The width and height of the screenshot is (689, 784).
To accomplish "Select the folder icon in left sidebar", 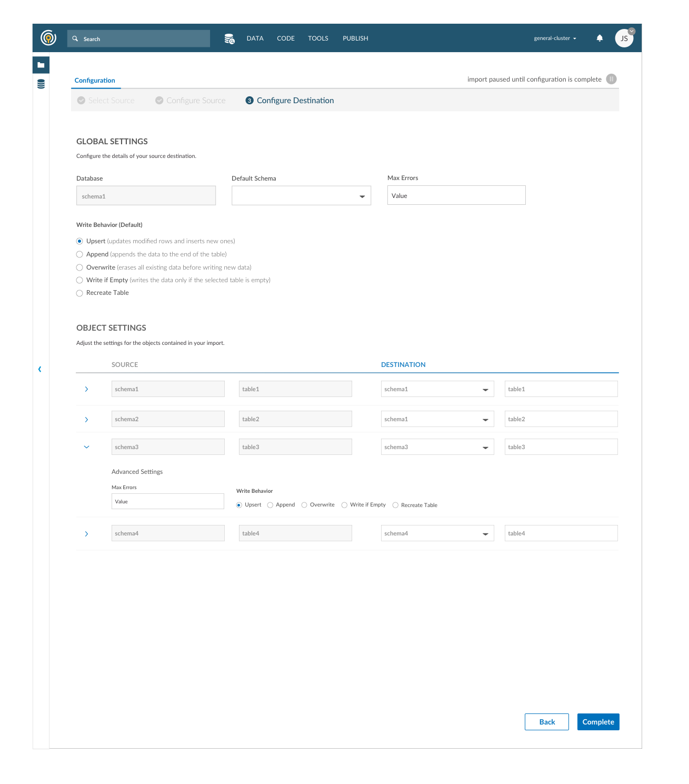I will (x=41, y=65).
